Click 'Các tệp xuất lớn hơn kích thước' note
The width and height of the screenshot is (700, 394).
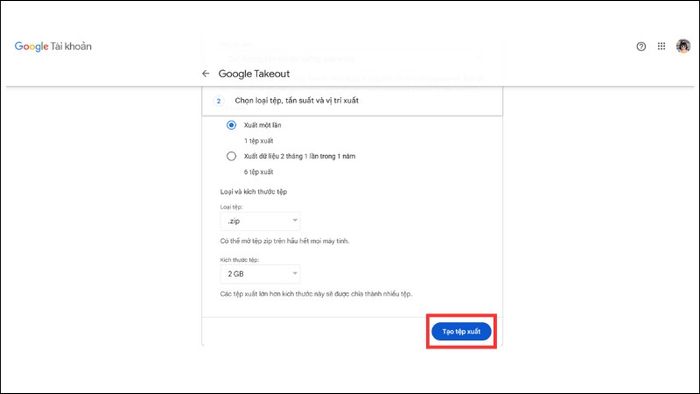316,294
